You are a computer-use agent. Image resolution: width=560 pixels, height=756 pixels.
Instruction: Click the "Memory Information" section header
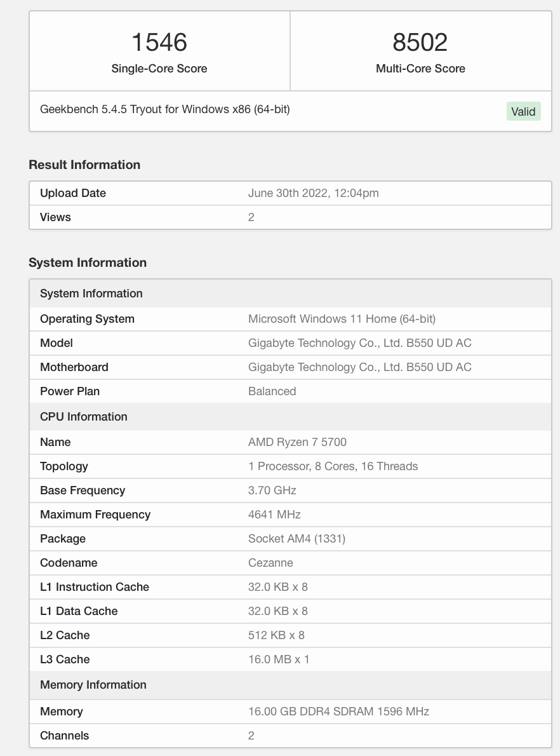(x=290, y=685)
